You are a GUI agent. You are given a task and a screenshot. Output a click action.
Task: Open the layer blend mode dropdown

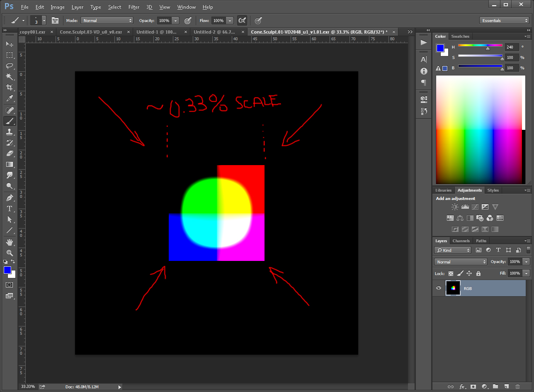(461, 262)
